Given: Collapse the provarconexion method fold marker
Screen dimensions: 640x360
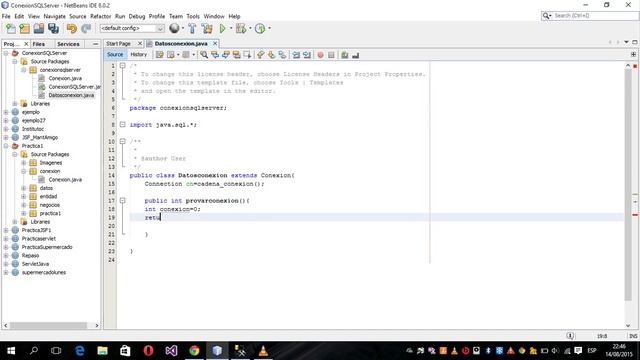Looking at the screenshot, I should 122,200.
